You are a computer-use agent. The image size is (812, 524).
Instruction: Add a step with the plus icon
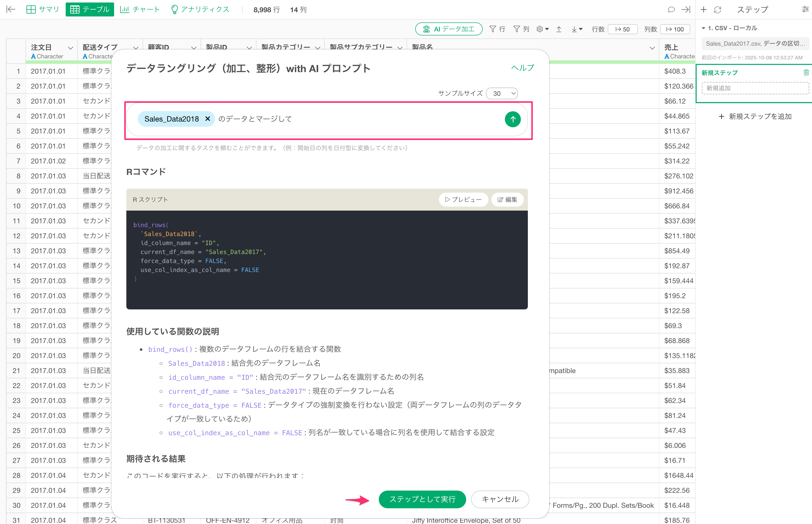[x=703, y=9]
